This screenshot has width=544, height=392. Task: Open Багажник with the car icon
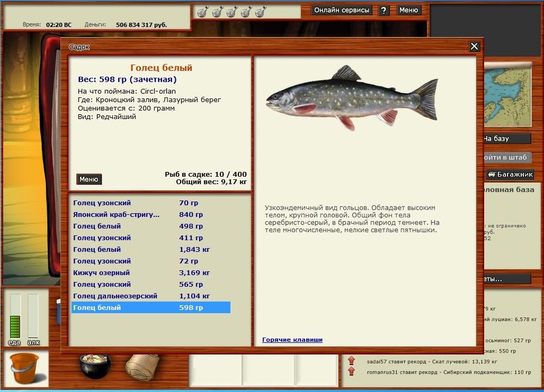click(510, 175)
